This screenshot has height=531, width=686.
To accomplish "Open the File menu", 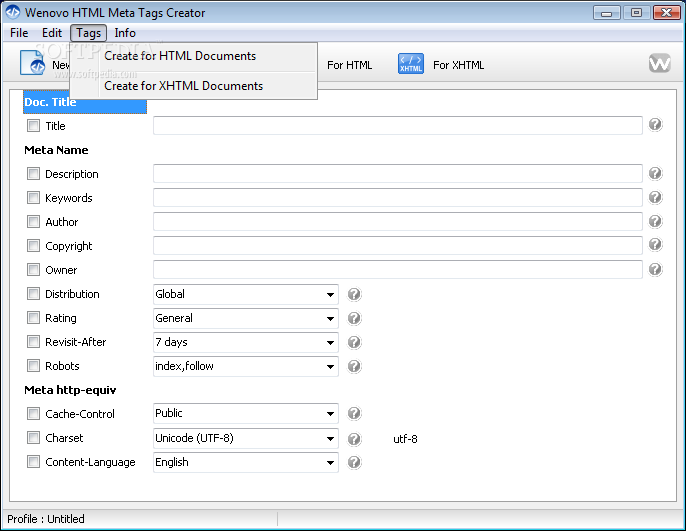I will coord(19,33).
